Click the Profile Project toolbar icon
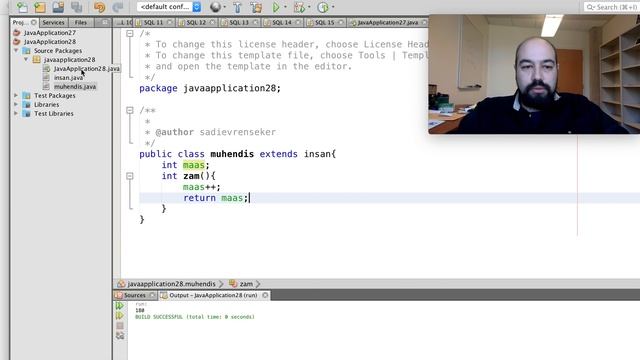 coord(323,7)
